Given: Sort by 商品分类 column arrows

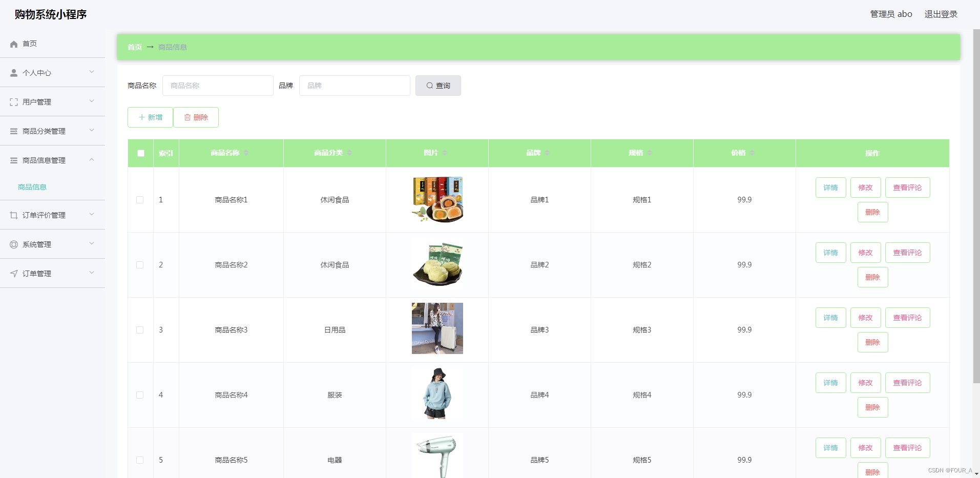Looking at the screenshot, I should coord(349,153).
